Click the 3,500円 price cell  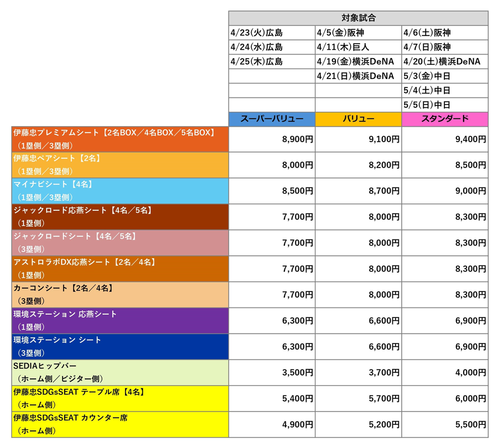[272, 372]
